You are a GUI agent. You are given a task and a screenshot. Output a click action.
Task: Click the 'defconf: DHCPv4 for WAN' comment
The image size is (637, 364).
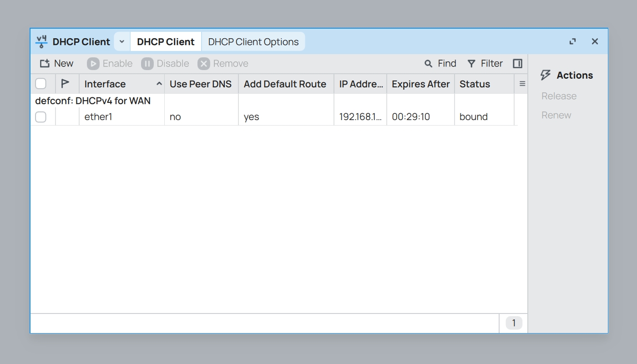pyautogui.click(x=93, y=101)
